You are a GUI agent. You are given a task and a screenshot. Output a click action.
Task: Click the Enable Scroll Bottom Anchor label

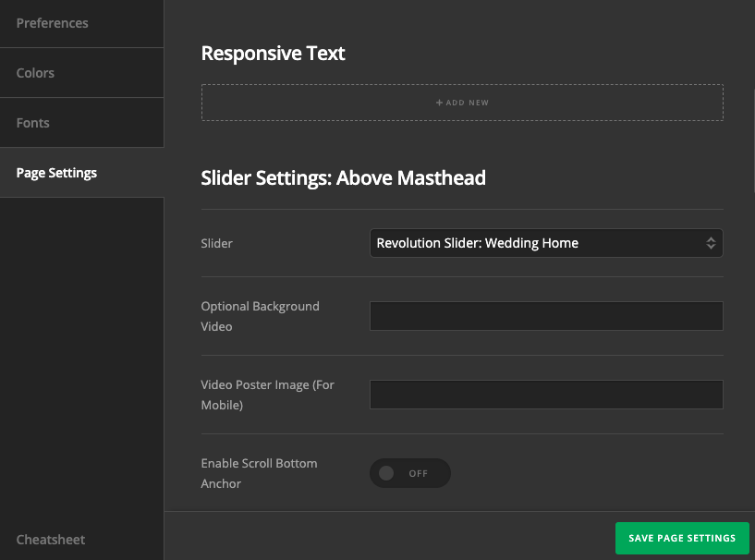tap(259, 473)
